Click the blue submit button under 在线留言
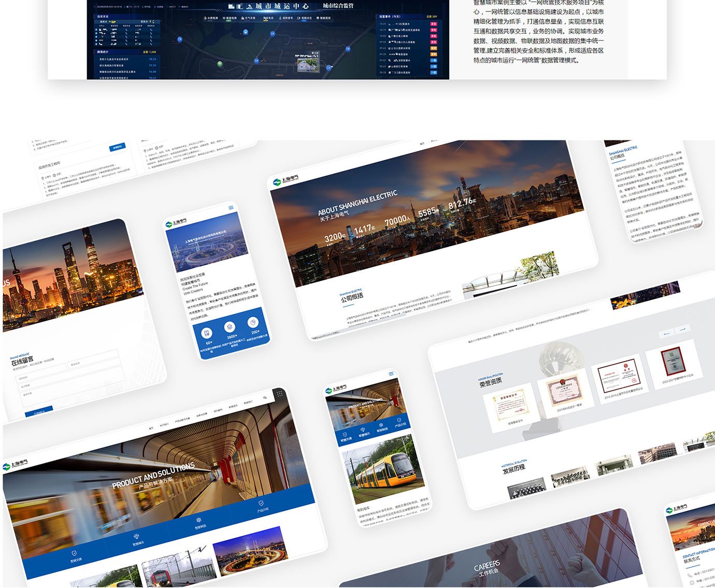This screenshot has height=588, width=715. coord(39,411)
